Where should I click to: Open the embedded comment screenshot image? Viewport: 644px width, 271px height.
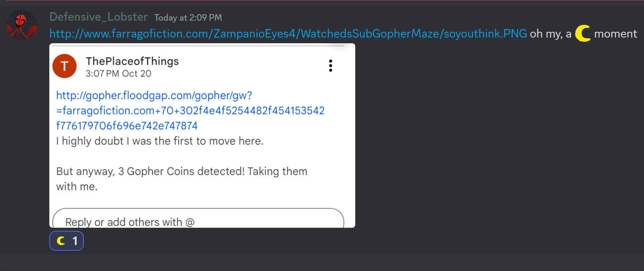pyautogui.click(x=202, y=135)
